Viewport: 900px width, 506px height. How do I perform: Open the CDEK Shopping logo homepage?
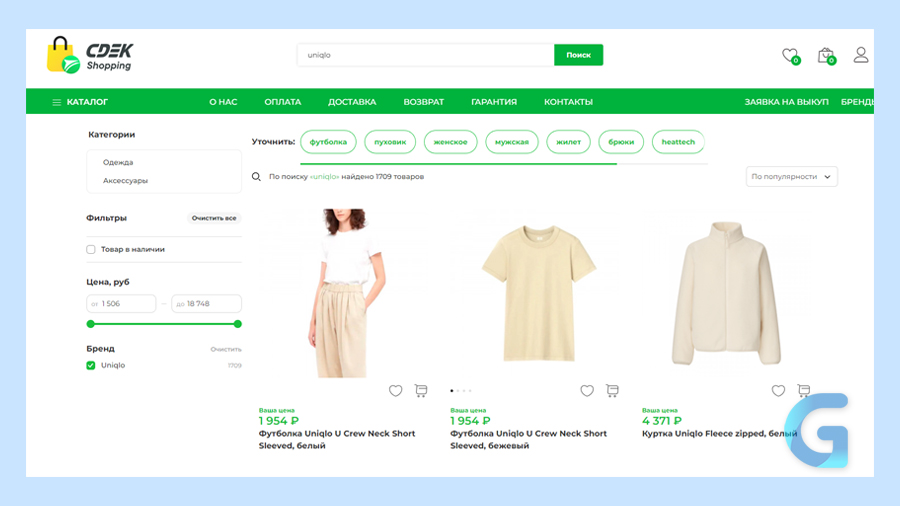coord(90,55)
